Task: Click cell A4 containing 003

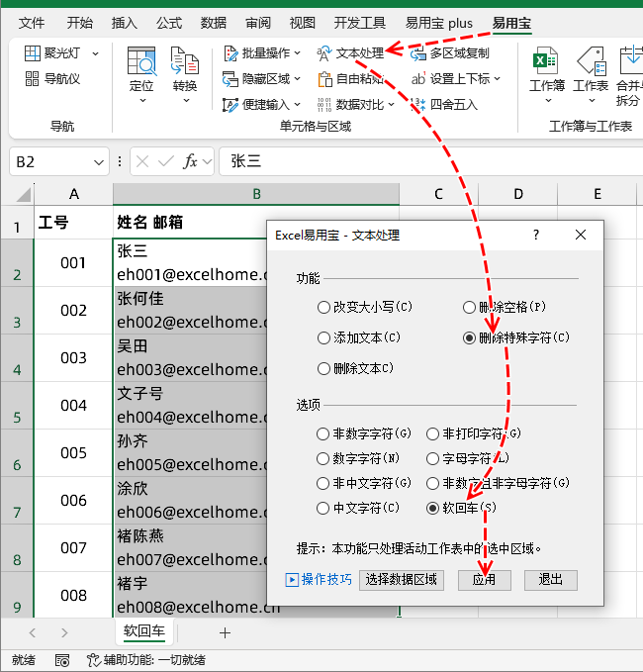Action: [x=73, y=358]
